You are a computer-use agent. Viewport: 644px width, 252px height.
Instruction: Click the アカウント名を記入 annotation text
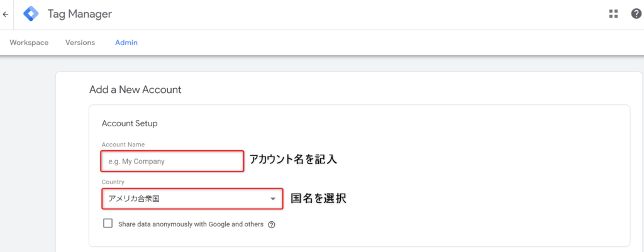(x=293, y=159)
